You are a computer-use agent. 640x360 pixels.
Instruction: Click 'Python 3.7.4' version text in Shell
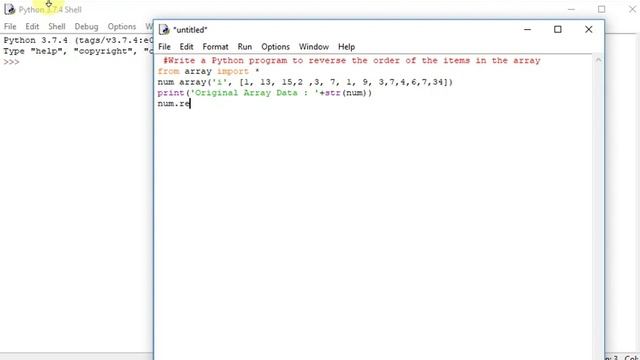pos(36,40)
